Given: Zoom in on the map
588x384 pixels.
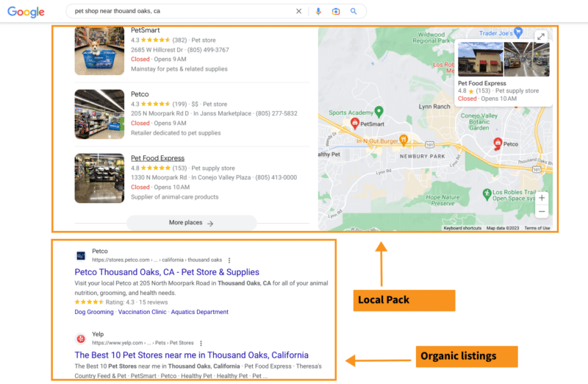Looking at the screenshot, I should click(x=542, y=198).
